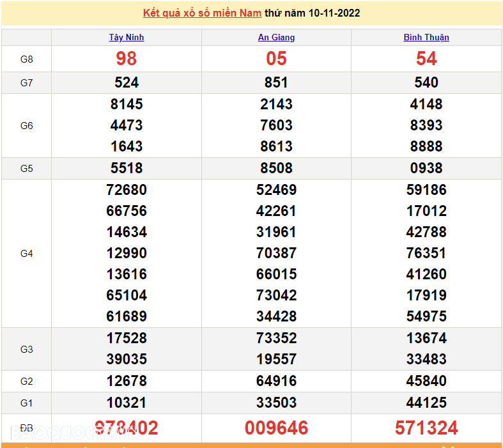Select An Giang special prize 009646
Viewport: 503px width, 448px height.
[276, 428]
